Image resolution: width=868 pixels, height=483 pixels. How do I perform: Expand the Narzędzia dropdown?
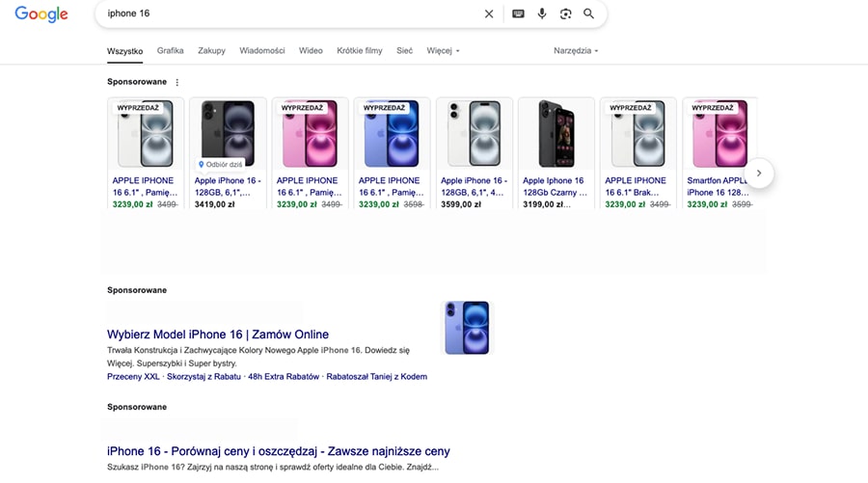point(576,50)
